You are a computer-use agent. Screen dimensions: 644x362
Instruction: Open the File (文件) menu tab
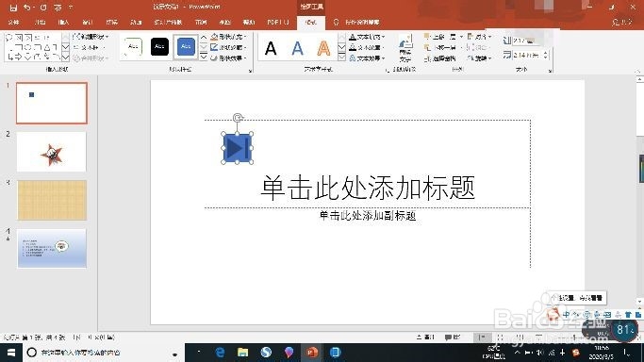point(13,23)
